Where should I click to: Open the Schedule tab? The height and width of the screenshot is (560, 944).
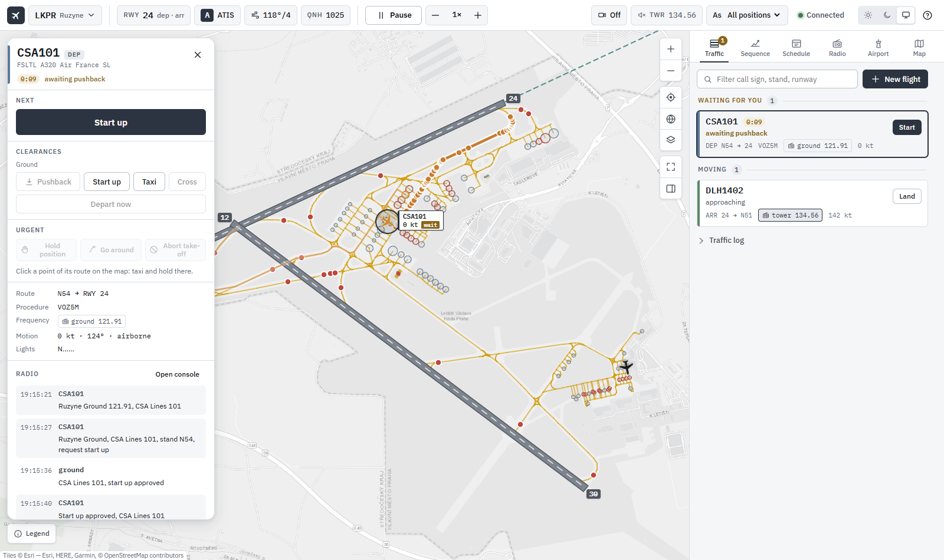click(796, 48)
